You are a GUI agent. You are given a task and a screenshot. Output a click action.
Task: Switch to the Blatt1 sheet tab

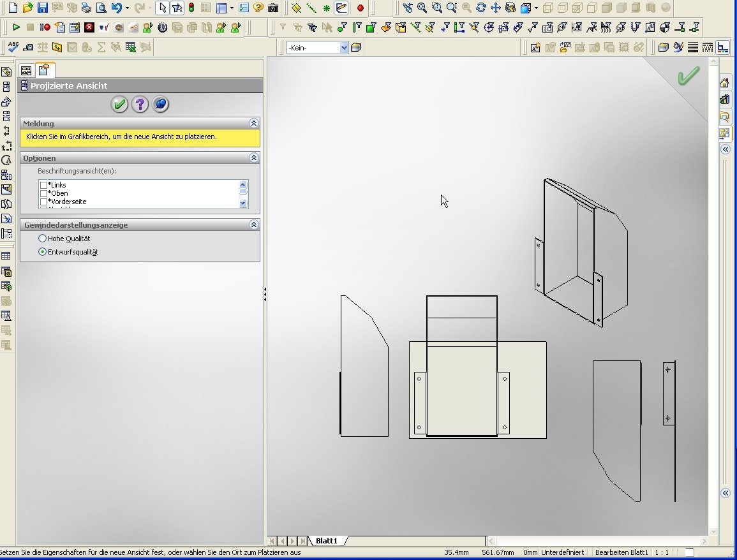[326, 541]
